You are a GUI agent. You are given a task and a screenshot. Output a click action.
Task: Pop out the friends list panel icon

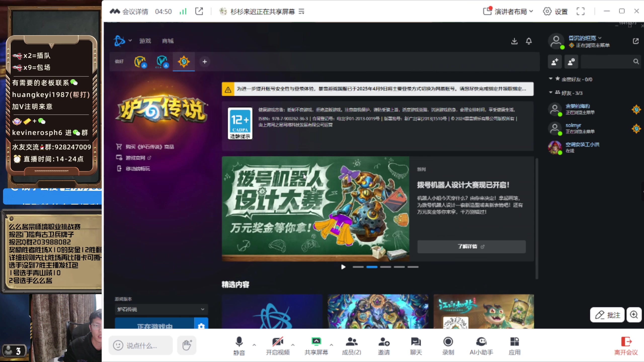[x=636, y=41]
